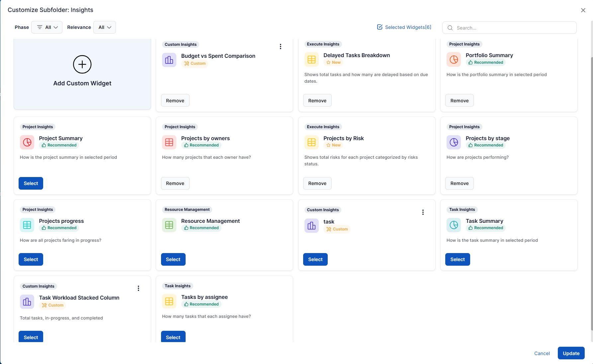Viewport: 593px width, 364px height.
Task: Click the Portfolio Summary pie chart icon
Action: [x=454, y=60]
